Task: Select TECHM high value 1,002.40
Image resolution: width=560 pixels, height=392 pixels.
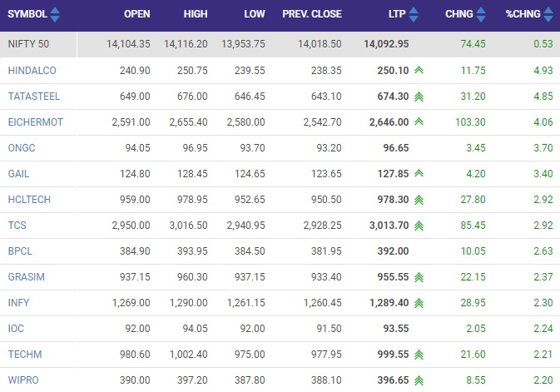Action: tap(189, 354)
